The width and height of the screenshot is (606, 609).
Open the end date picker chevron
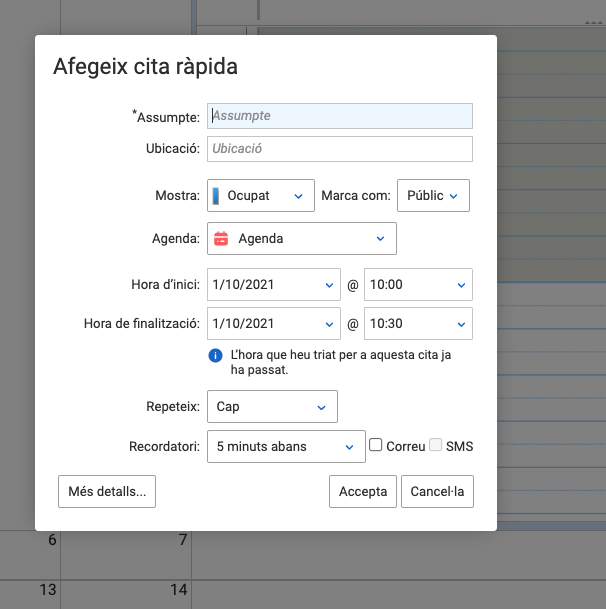(x=329, y=324)
